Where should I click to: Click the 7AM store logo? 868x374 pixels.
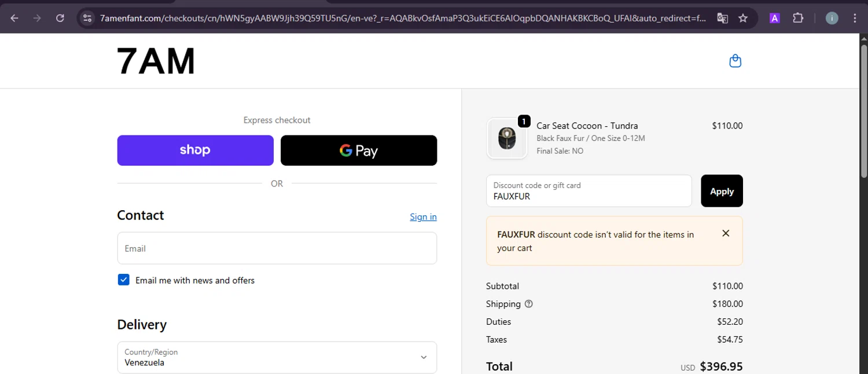[156, 61]
